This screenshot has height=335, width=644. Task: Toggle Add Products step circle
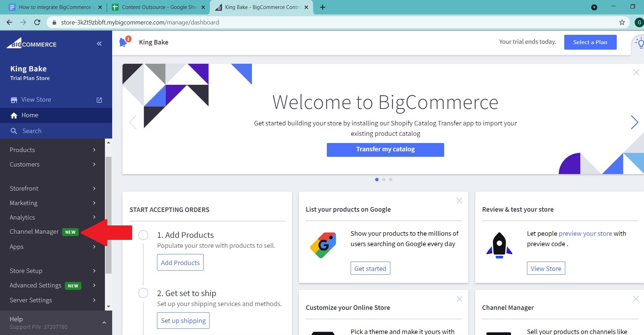143,235
